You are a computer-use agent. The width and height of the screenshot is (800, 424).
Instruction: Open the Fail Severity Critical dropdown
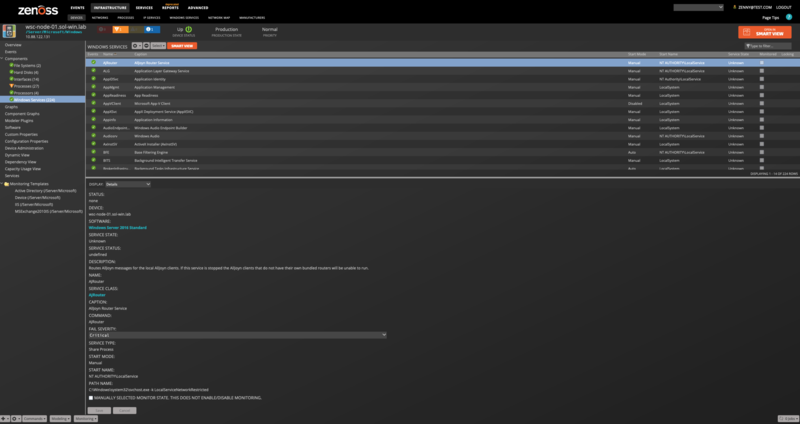[x=237, y=335]
